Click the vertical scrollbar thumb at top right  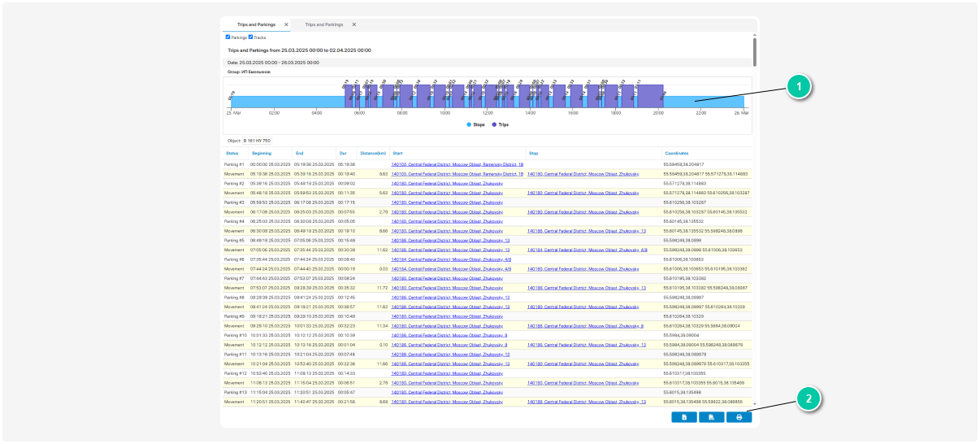tap(755, 51)
